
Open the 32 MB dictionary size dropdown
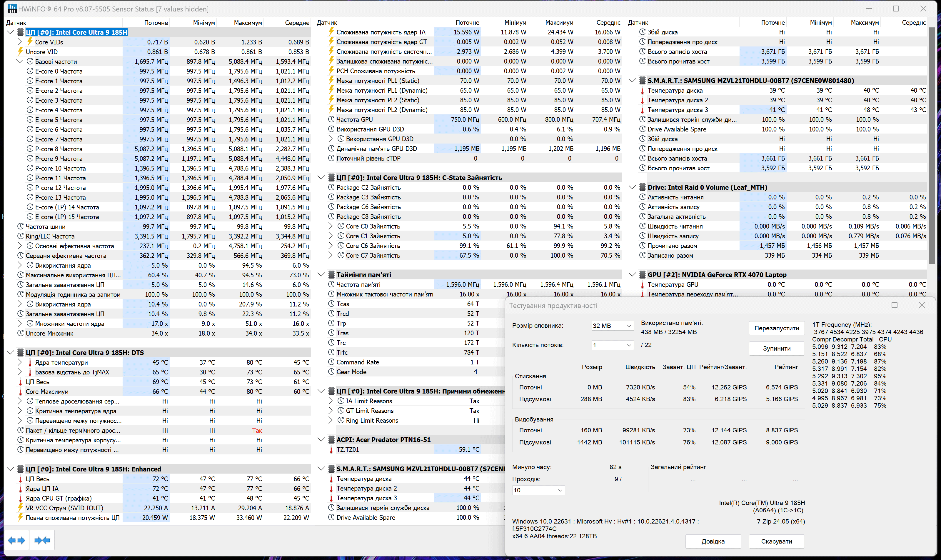[611, 325]
